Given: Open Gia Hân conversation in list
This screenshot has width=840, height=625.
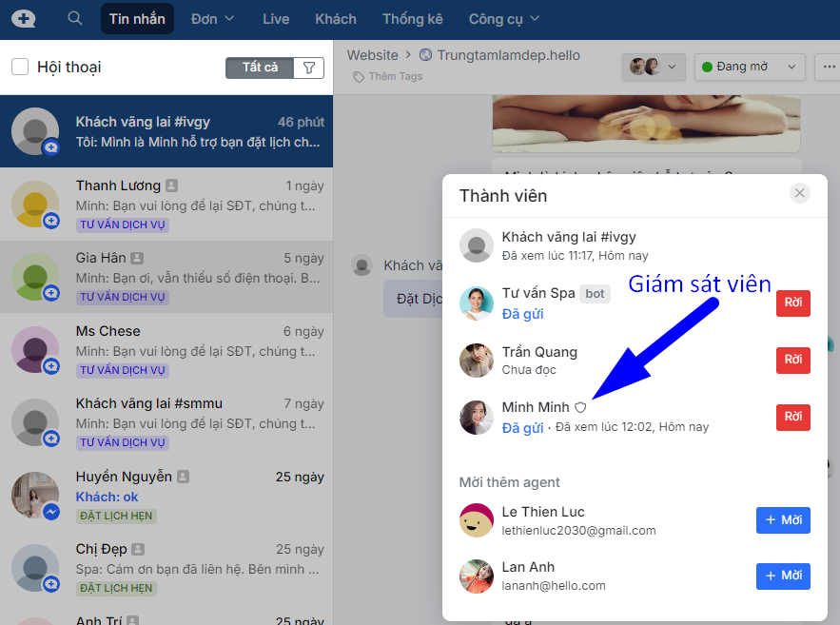Looking at the screenshot, I should click(x=166, y=277).
